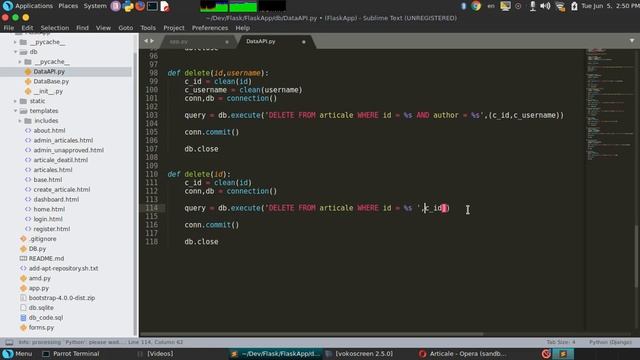This screenshot has height=360, width=640.
Task: Click the README.md file icon
Action: tap(23, 258)
